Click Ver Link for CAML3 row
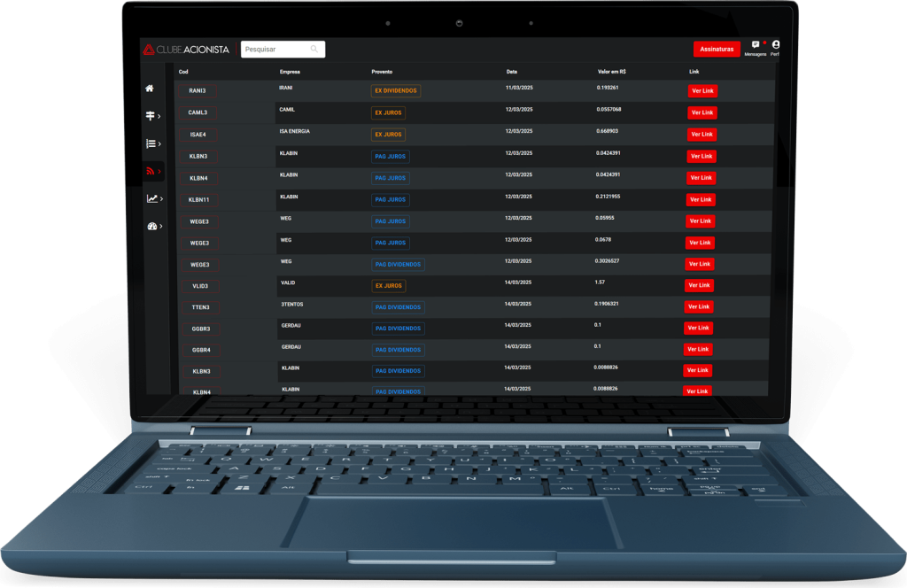Viewport: 907px width, 588px height. point(702,112)
